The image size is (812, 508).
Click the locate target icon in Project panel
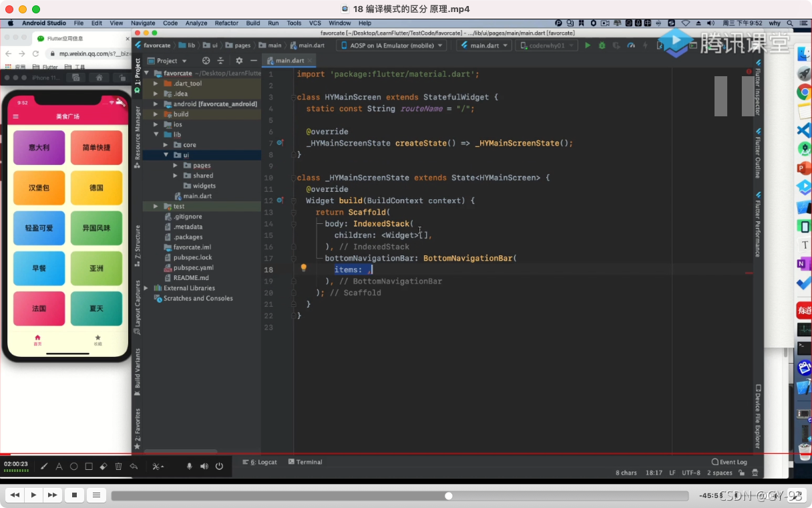[206, 61]
